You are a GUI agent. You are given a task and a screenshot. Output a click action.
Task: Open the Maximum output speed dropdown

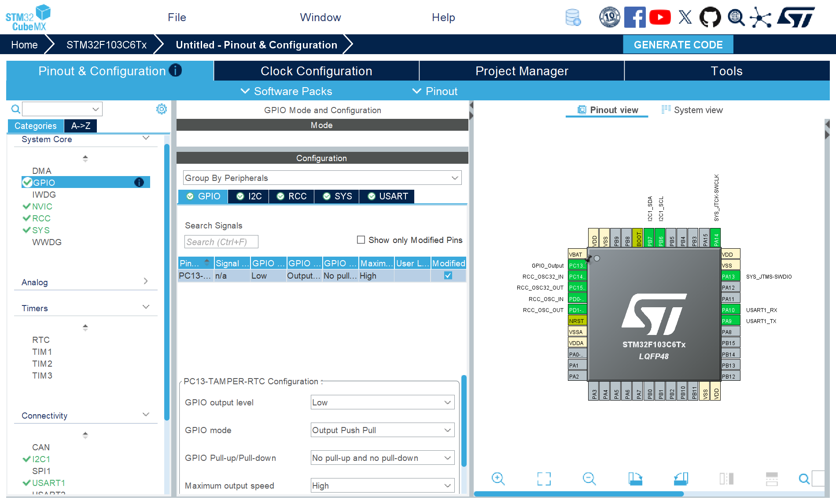click(383, 486)
